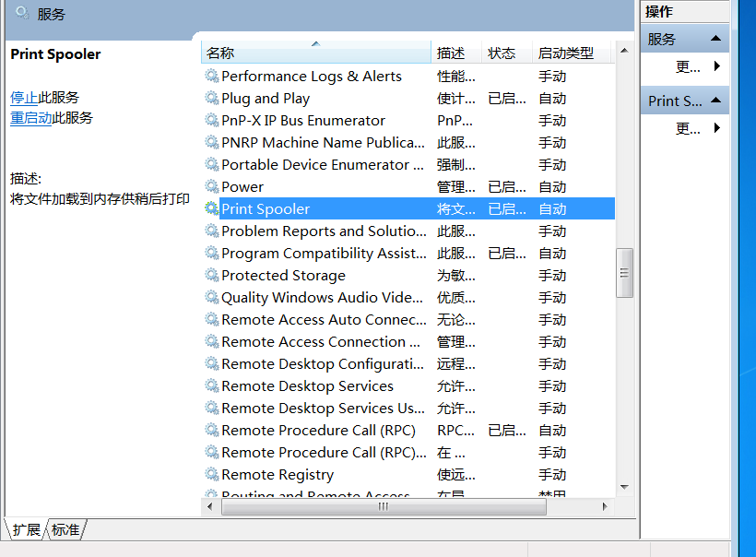
Task: Select Performance Logs & Alerts service name
Action: [312, 77]
